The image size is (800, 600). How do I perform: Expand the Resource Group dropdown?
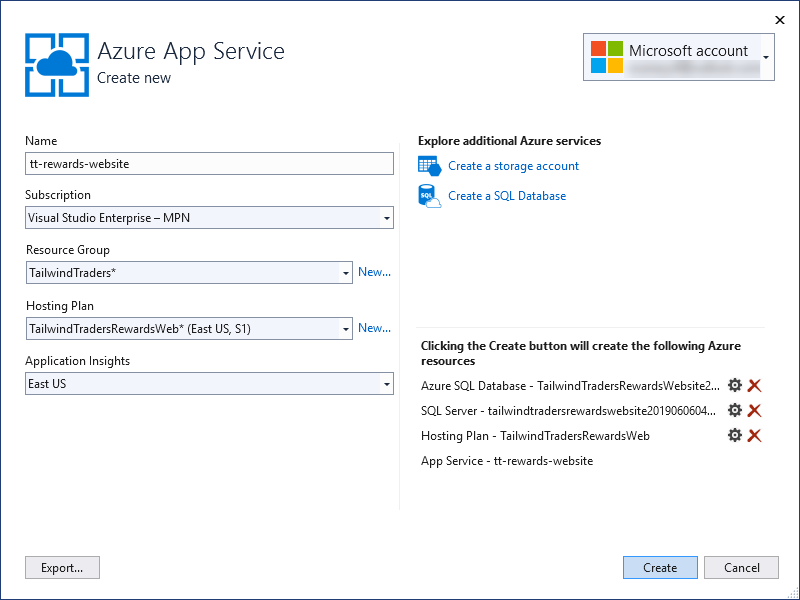click(x=345, y=273)
